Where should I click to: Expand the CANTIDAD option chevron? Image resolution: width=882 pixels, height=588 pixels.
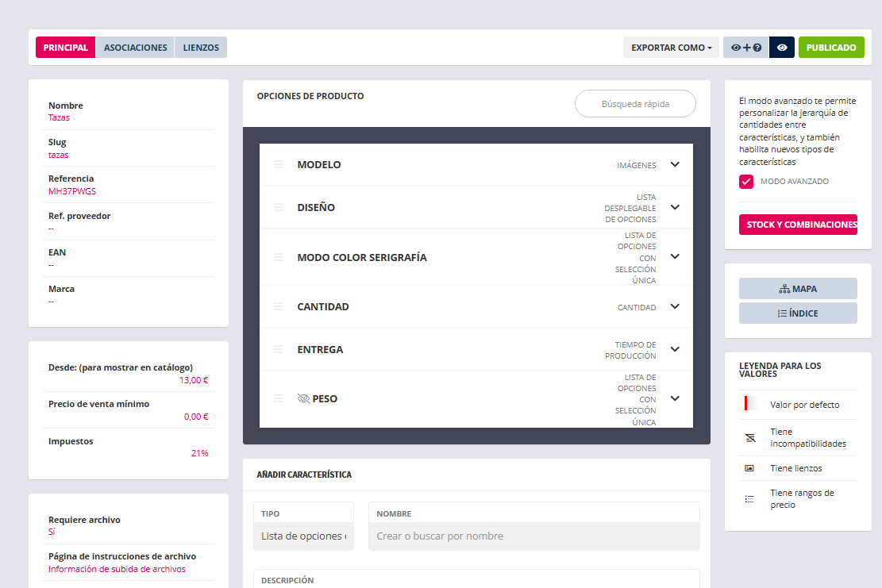(x=675, y=306)
